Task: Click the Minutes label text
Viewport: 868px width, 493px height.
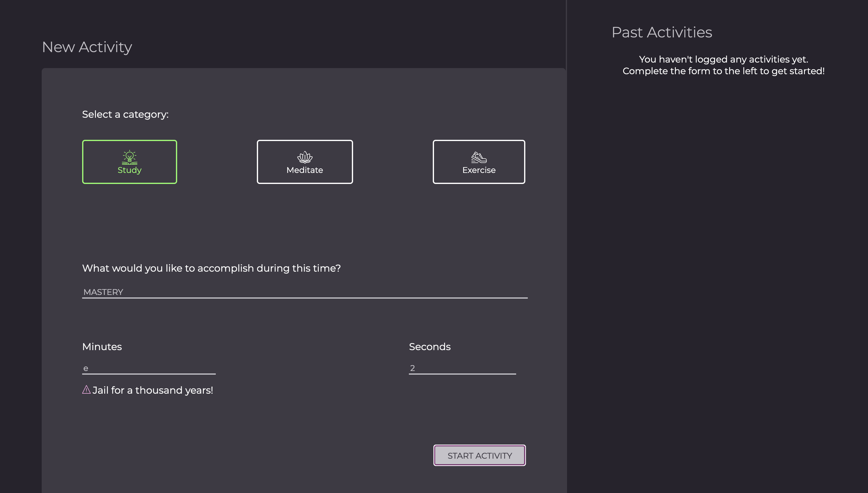Action: pos(102,347)
